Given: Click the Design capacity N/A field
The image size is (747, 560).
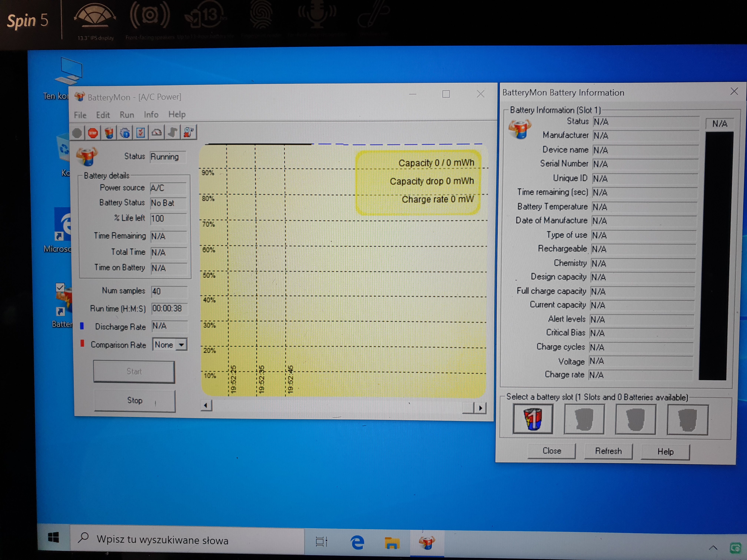Looking at the screenshot, I should [643, 277].
